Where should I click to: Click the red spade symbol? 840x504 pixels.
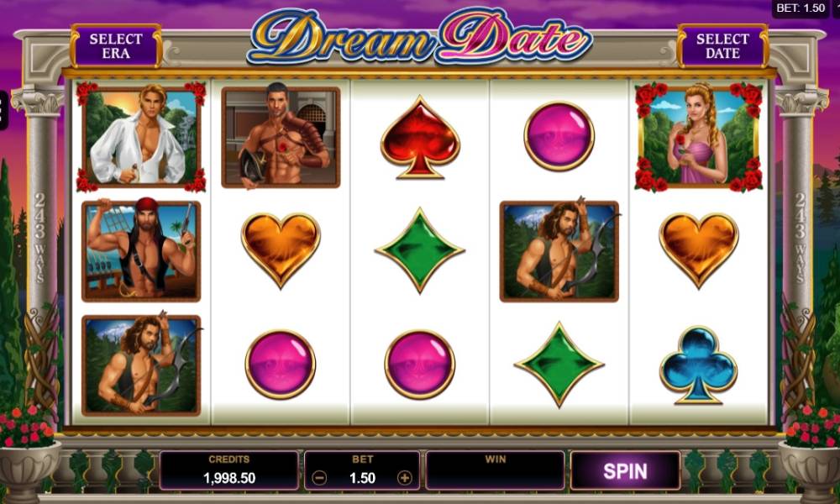point(420,137)
